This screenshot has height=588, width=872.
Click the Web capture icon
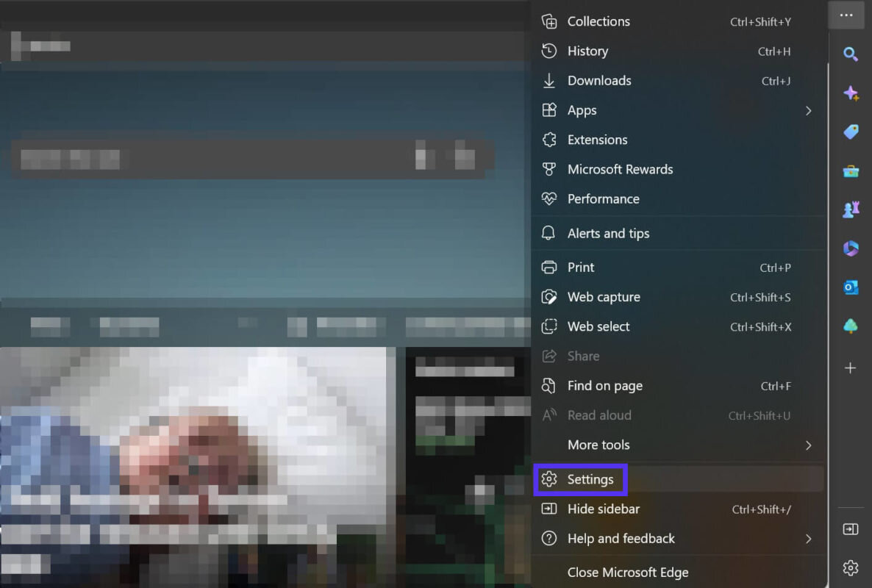tap(549, 297)
